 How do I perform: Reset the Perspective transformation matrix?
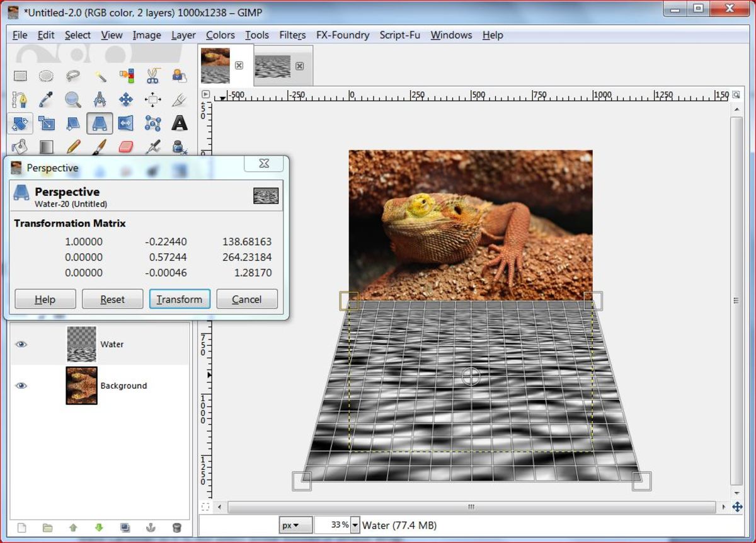coord(112,299)
